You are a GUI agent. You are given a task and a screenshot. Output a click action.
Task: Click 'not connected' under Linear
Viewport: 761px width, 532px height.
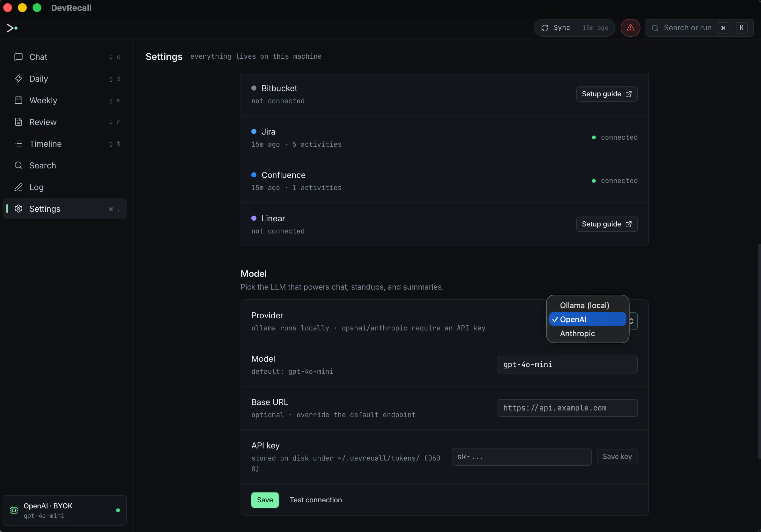click(278, 231)
